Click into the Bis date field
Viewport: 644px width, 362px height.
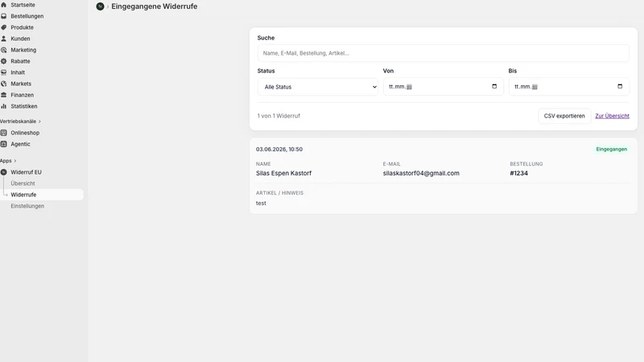[569, 87]
